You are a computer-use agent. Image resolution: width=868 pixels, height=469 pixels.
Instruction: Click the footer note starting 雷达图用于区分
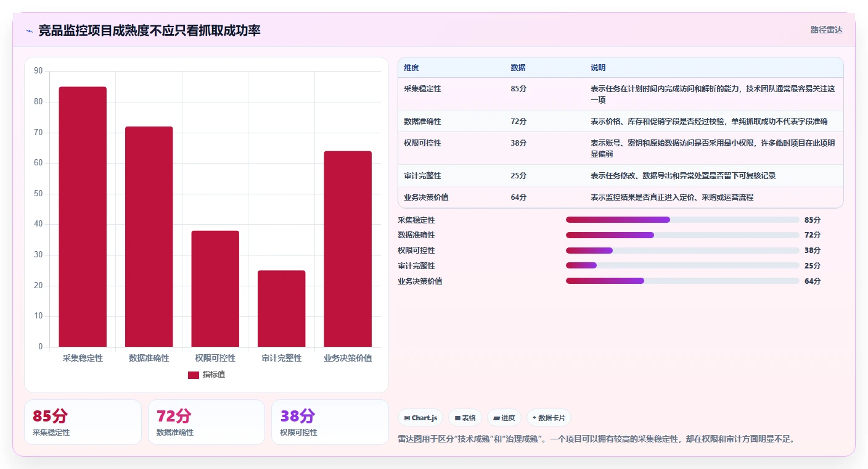pos(598,439)
